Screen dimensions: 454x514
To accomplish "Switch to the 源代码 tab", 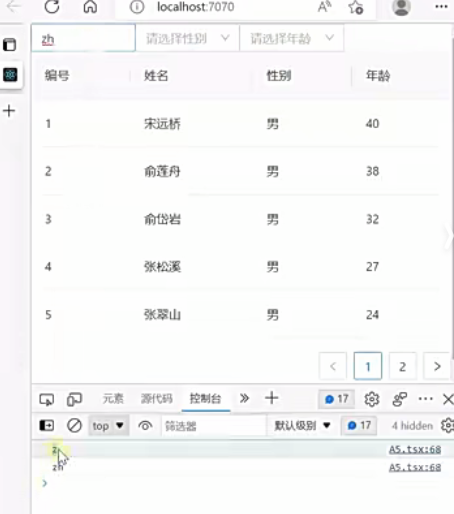I will click(x=156, y=399).
